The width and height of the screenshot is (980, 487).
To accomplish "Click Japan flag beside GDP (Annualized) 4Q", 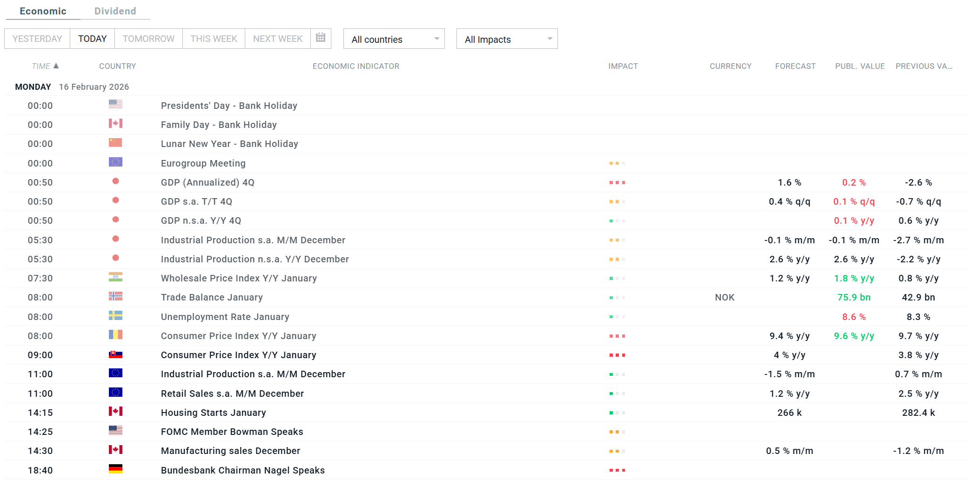I will 115,181.
